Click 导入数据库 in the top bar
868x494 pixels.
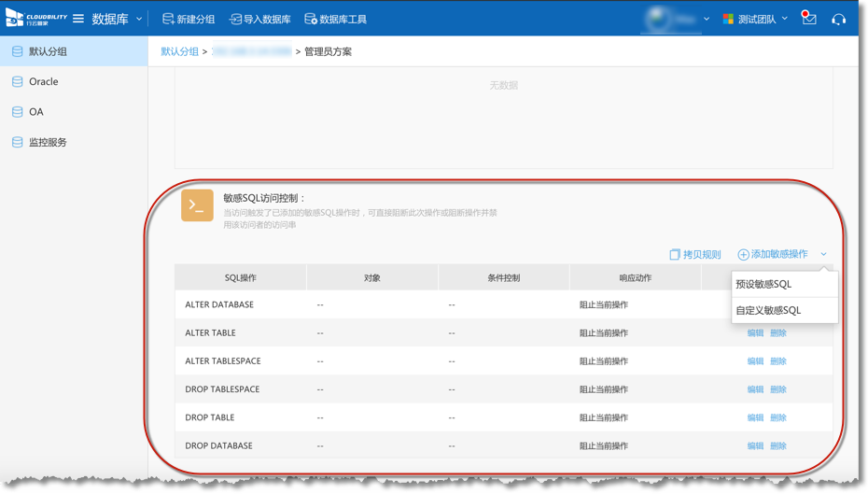tap(259, 19)
